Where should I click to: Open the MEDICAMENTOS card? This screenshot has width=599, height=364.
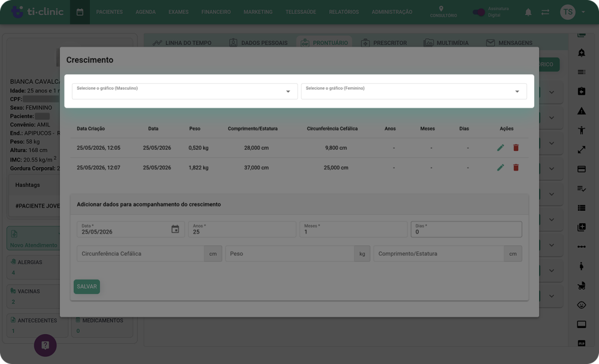pos(102,326)
